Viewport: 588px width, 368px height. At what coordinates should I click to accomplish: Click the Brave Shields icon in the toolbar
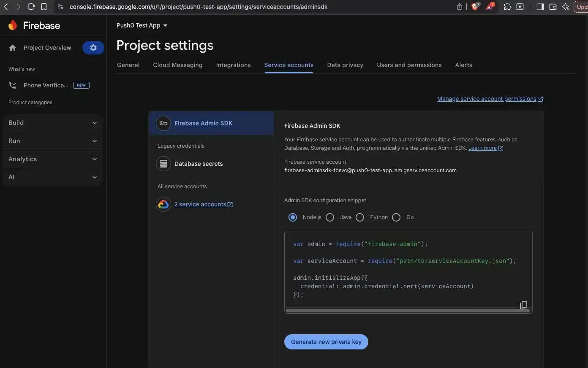[x=475, y=7]
